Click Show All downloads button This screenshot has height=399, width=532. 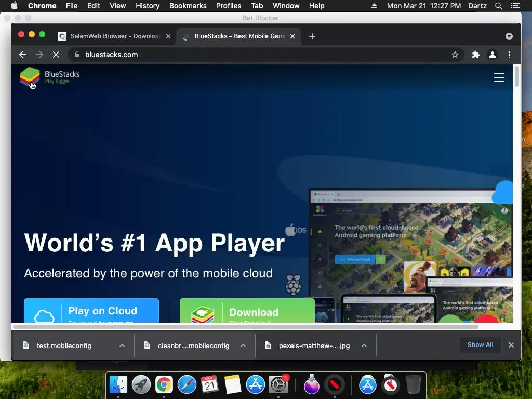click(480, 345)
